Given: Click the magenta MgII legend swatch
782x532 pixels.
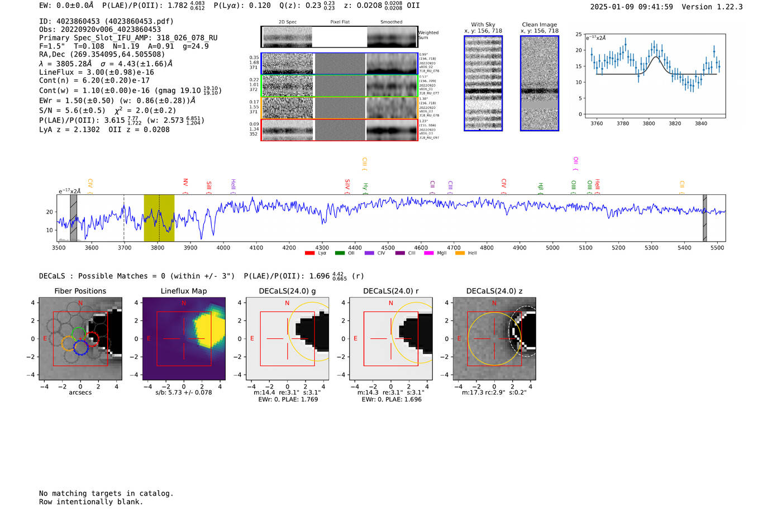Looking at the screenshot, I should 428,253.
